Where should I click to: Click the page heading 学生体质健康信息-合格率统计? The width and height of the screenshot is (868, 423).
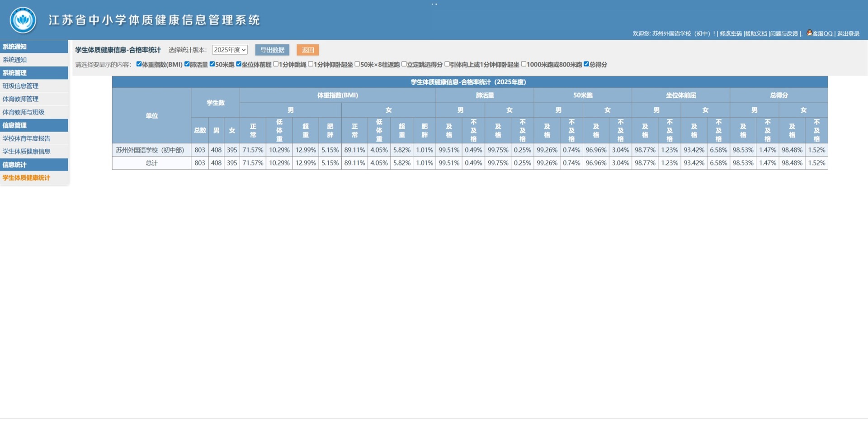[x=118, y=50]
